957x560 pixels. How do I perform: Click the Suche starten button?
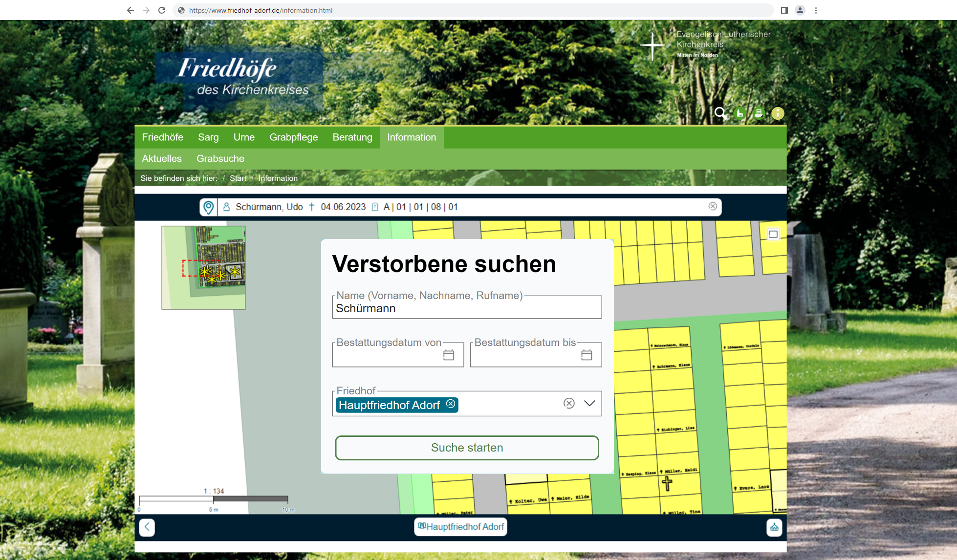coord(467,448)
